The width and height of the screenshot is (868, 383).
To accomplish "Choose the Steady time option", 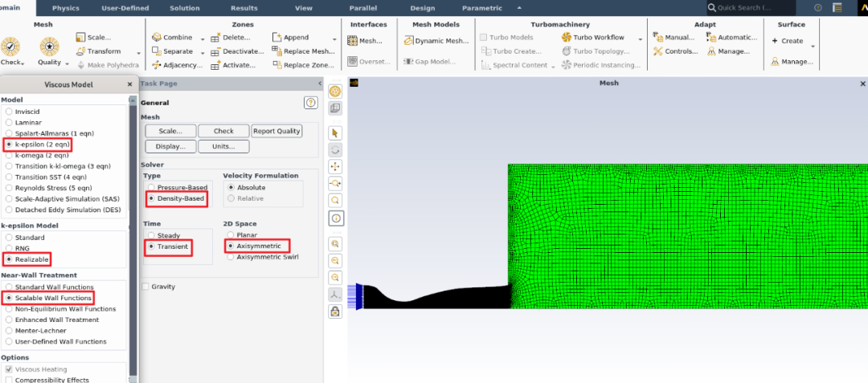I will click(149, 235).
